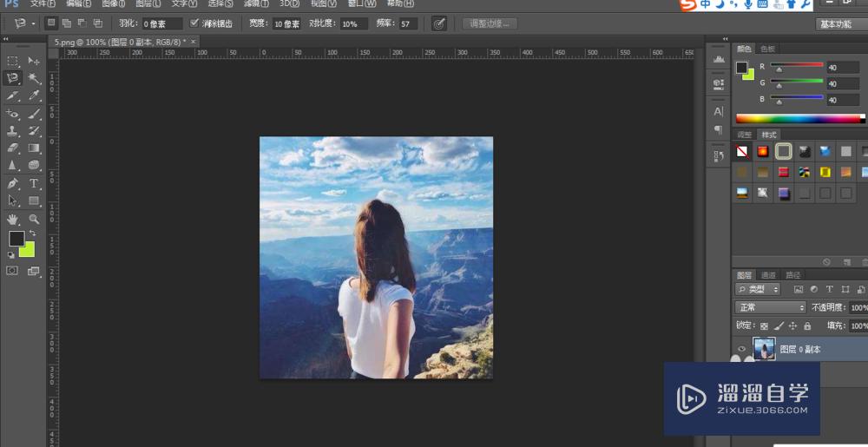Choose the Add to Selection mode
Screen dimensions: 868x447
(67, 23)
